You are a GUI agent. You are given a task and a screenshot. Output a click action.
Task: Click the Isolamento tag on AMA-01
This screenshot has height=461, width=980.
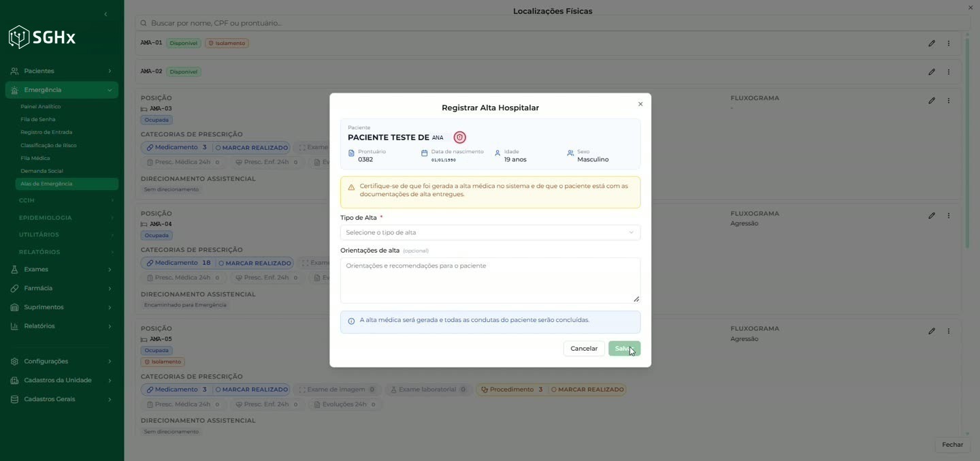point(227,44)
